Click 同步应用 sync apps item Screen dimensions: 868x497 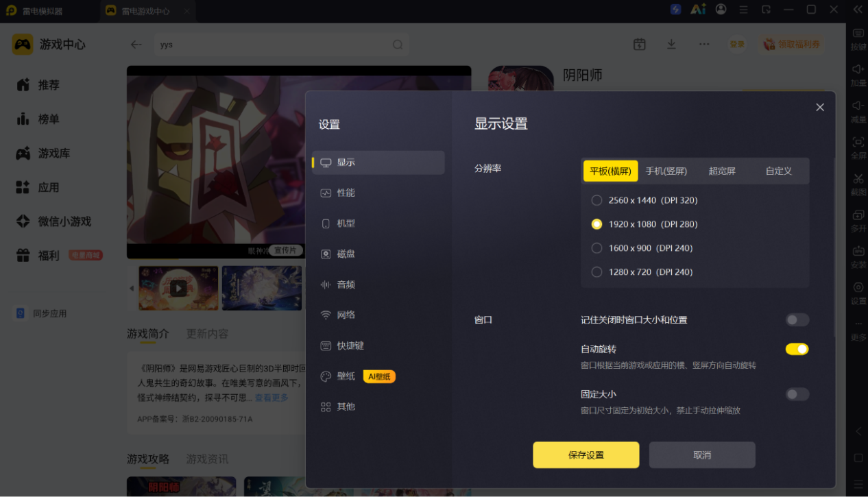pos(41,313)
